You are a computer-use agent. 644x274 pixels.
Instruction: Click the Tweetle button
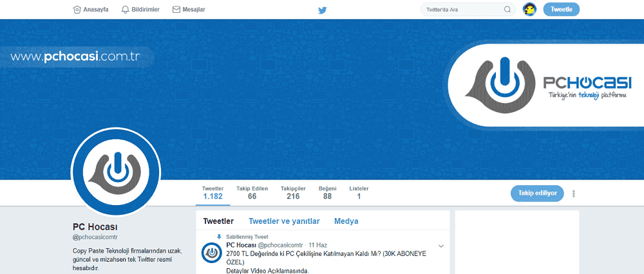point(561,9)
